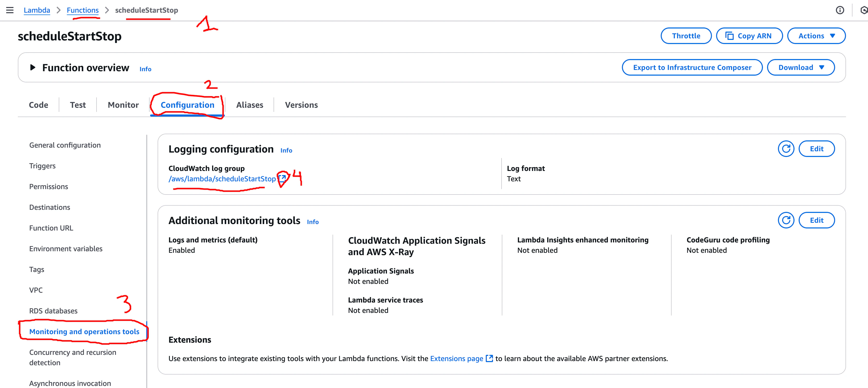Select Permissions in the sidebar
Viewport: 868px width, 388px height.
(48, 186)
